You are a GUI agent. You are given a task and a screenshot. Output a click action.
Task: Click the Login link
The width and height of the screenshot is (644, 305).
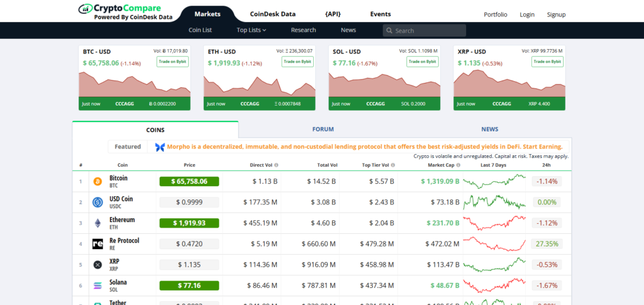527,14
